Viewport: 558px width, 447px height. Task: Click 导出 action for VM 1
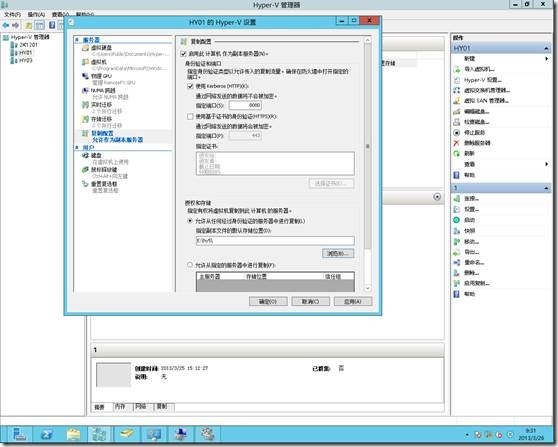pos(471,252)
